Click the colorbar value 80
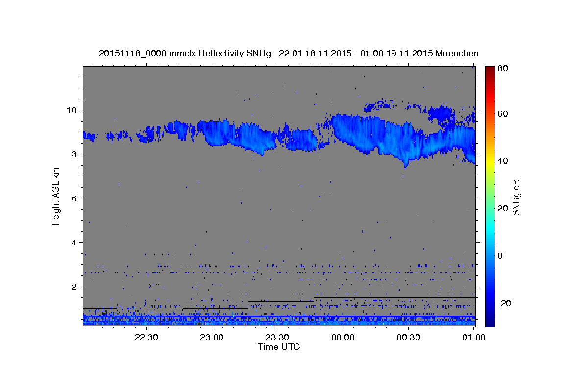The height and width of the screenshot is (392, 588). [x=504, y=68]
